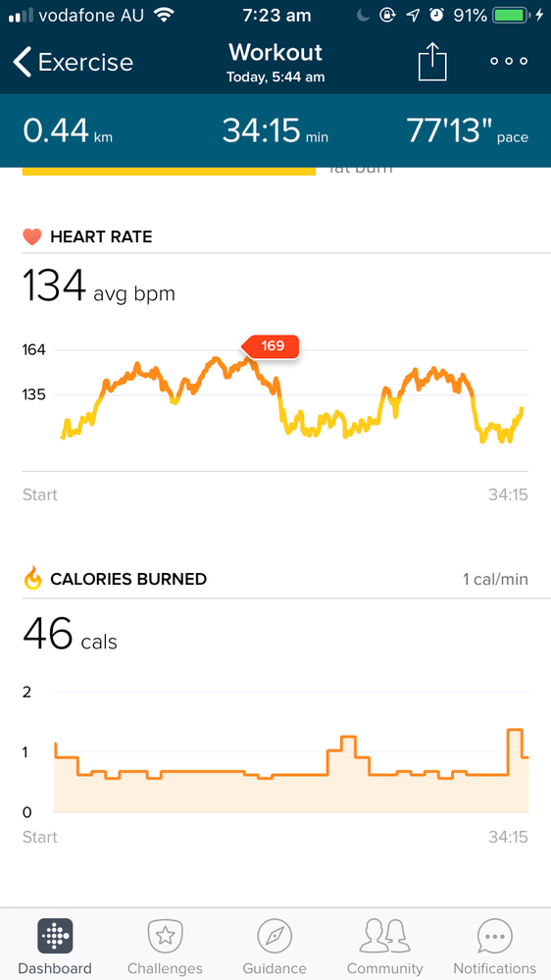Viewport: 551px width, 980px height.
Task: Open Notifications speech bubble tab
Action: coord(495,946)
